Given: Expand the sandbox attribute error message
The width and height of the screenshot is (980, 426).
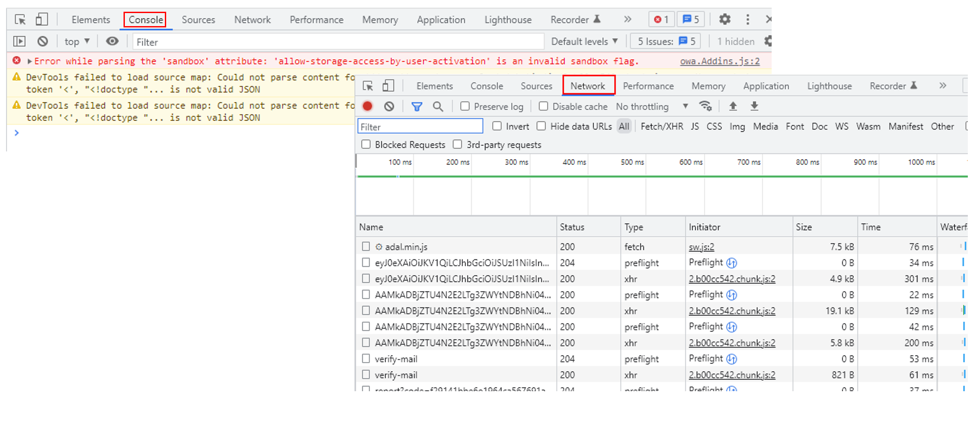Looking at the screenshot, I should (30, 61).
